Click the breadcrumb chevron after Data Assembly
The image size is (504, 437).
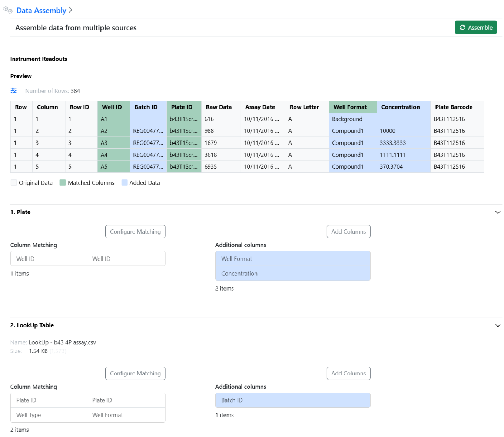[70, 10]
